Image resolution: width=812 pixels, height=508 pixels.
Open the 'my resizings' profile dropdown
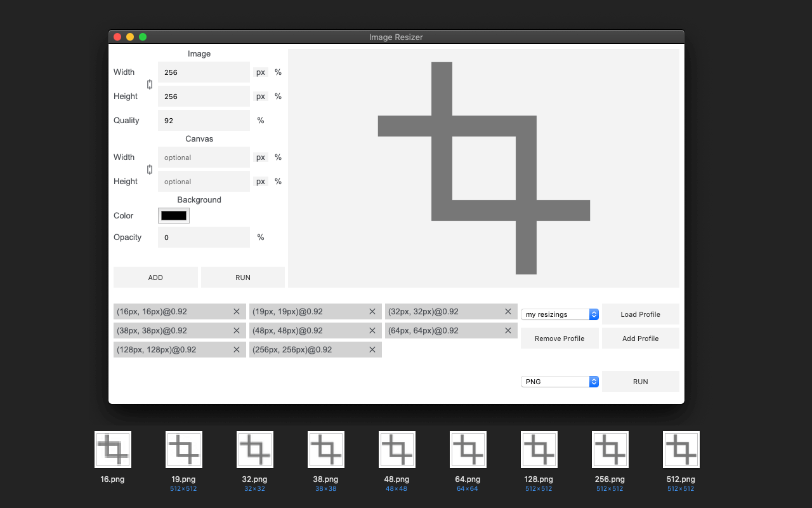coord(560,314)
